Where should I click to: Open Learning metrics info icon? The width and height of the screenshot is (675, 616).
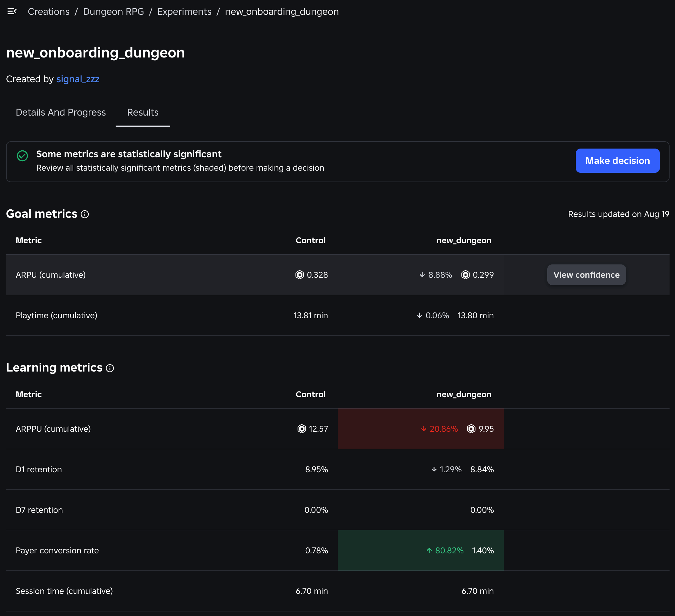tap(110, 368)
